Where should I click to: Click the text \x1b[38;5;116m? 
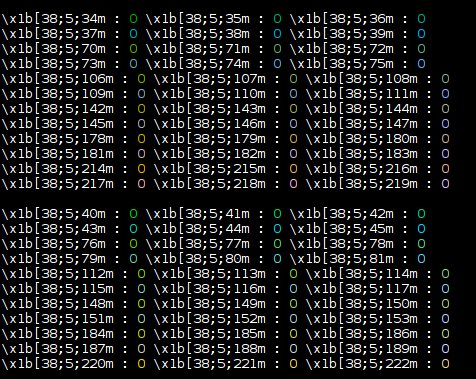[210, 289]
